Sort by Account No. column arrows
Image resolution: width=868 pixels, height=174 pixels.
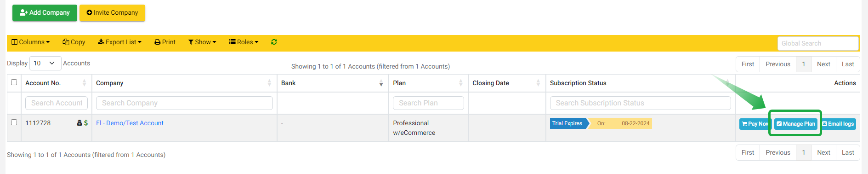(84, 83)
